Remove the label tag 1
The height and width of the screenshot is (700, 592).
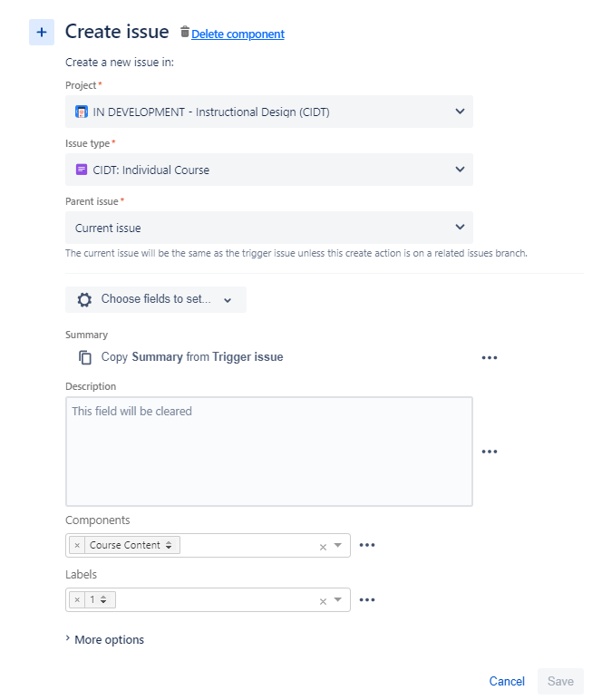(x=77, y=599)
